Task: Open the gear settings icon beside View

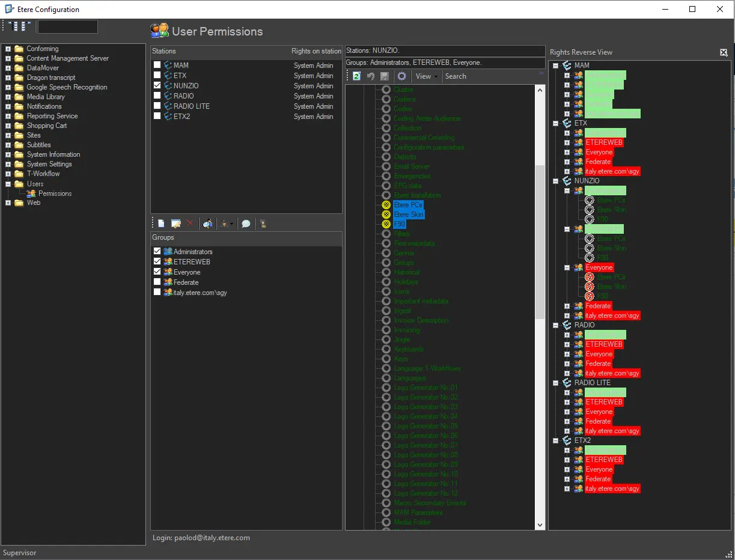Action: click(402, 76)
